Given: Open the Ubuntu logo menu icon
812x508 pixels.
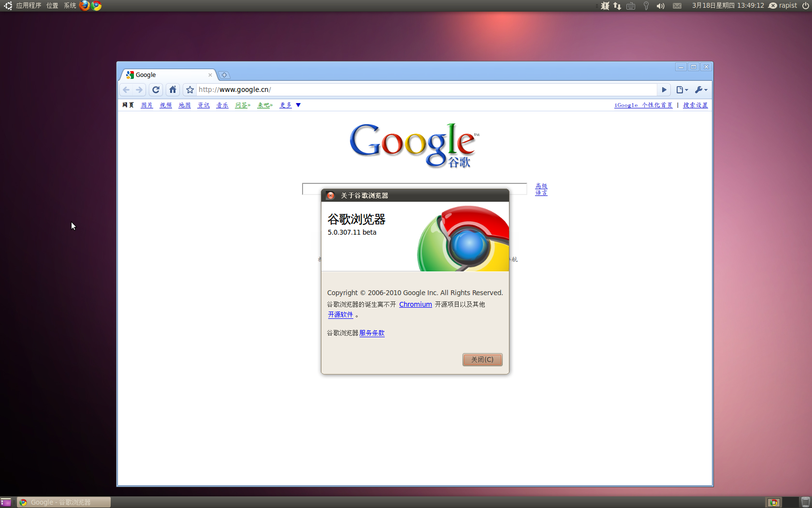Looking at the screenshot, I should click(x=8, y=6).
